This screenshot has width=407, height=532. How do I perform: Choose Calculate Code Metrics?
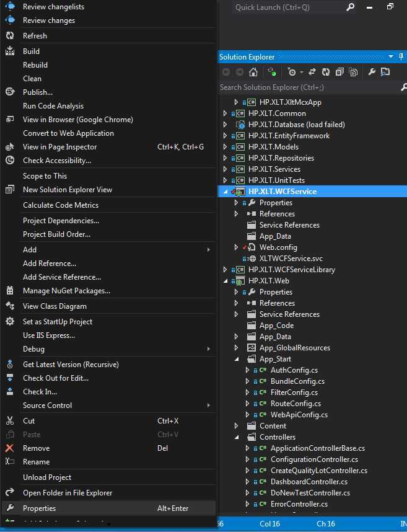(108, 205)
